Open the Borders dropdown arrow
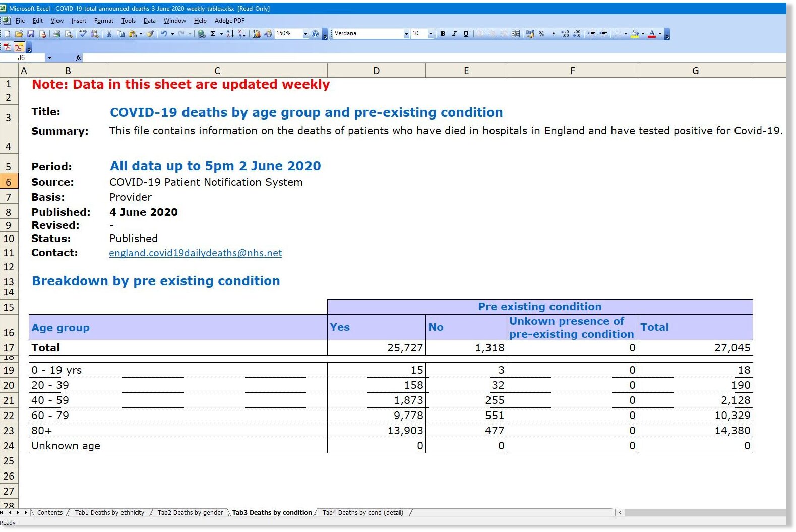 pos(626,34)
